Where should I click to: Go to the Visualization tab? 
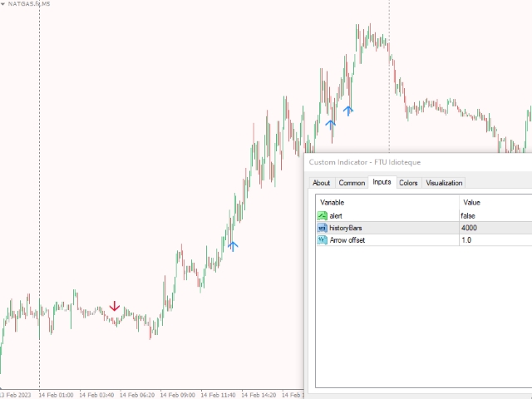pos(444,183)
